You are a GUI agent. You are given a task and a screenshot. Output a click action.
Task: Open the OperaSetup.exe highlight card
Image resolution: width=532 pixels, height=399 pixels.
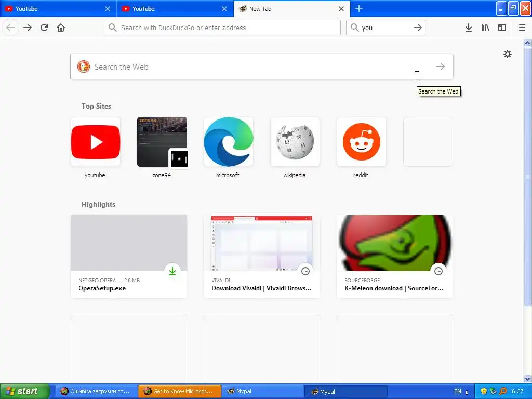click(x=129, y=257)
